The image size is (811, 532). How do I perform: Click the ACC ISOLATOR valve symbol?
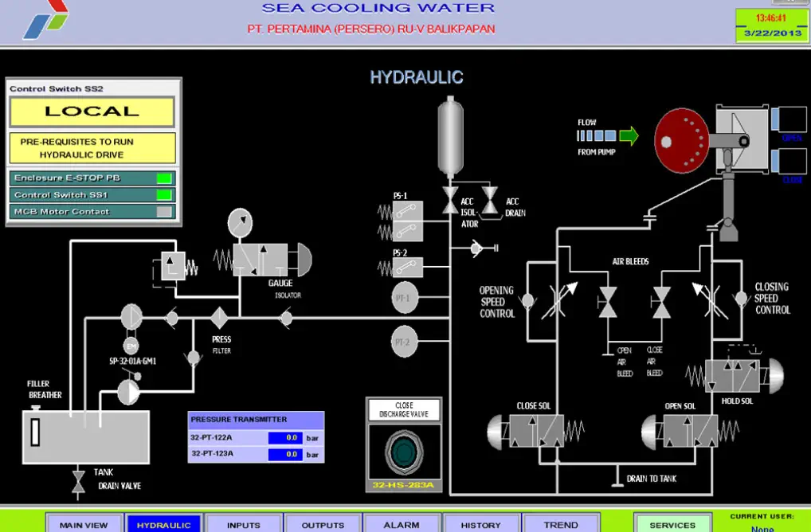pyautogui.click(x=451, y=200)
